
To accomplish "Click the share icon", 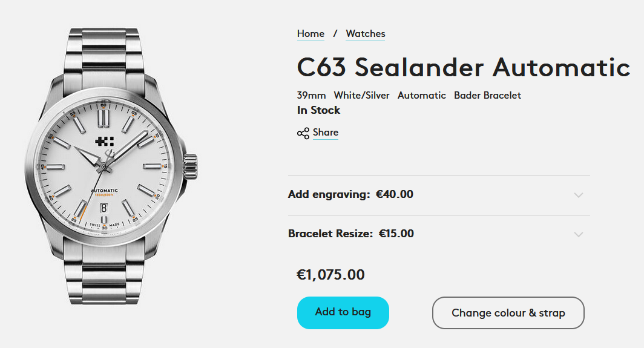I will pos(303,133).
